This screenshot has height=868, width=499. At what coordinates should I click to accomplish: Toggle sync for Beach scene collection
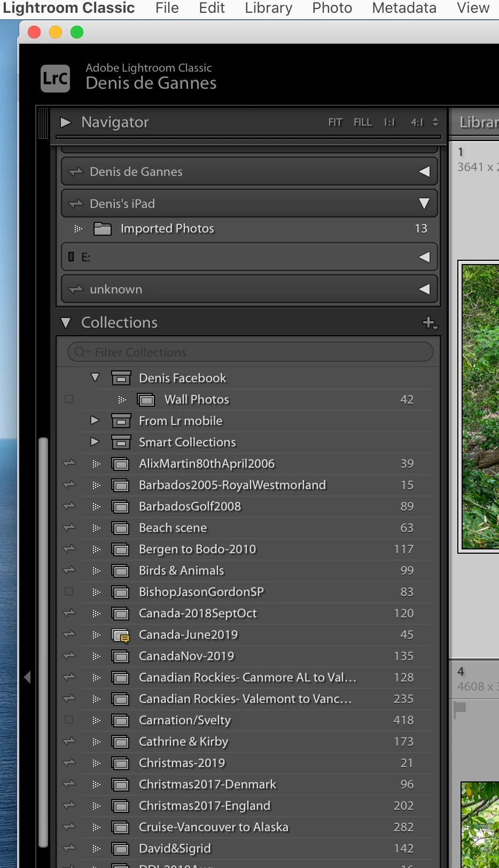(69, 528)
